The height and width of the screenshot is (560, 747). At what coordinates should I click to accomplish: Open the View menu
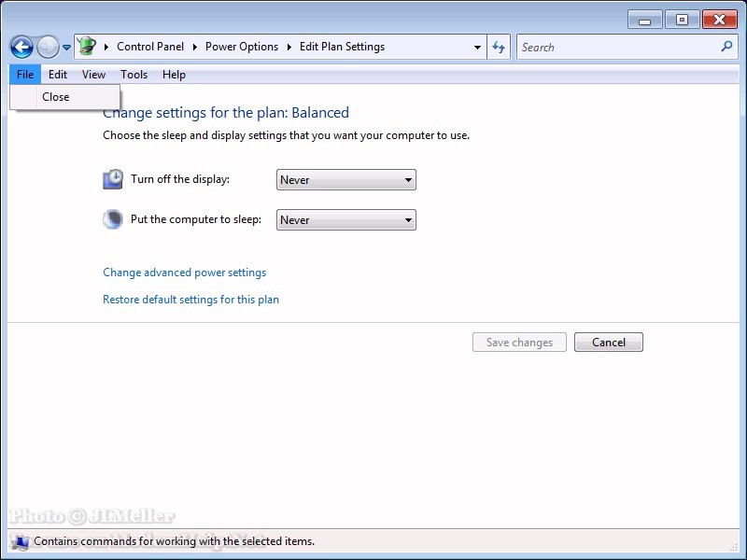(x=93, y=75)
